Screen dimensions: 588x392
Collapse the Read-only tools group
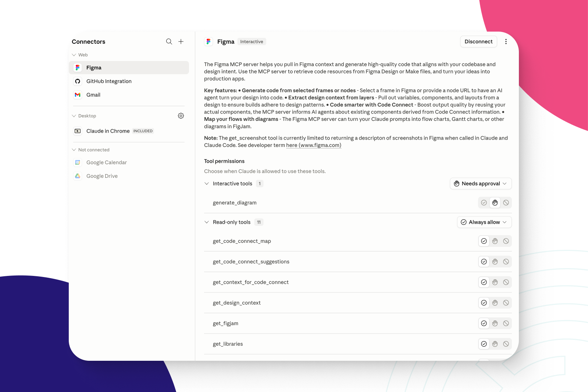coord(207,222)
